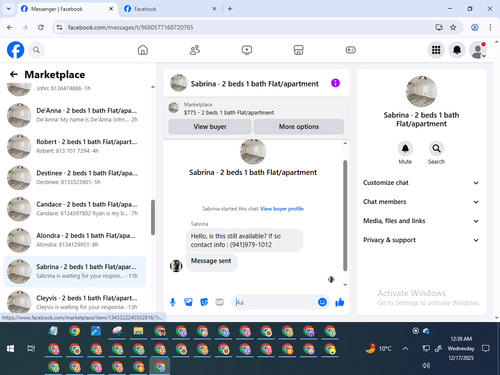Expand Chat members section

tap(421, 202)
